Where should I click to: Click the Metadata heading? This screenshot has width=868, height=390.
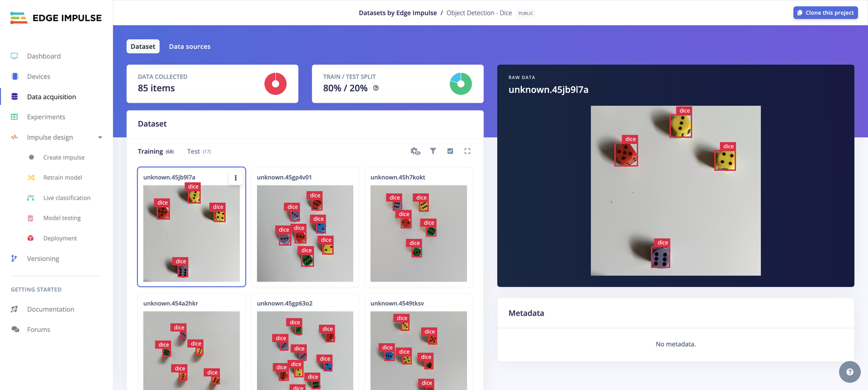[x=526, y=313]
